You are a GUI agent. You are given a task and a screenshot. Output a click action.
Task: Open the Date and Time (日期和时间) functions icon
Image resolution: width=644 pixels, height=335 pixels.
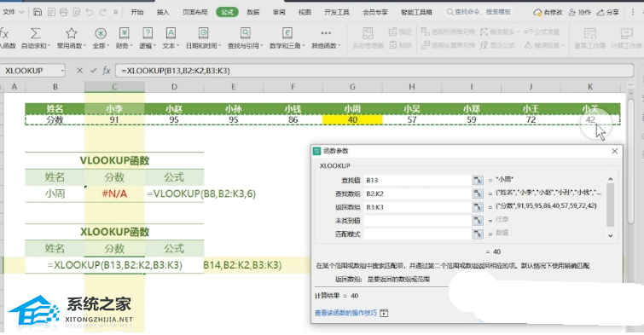point(203,33)
